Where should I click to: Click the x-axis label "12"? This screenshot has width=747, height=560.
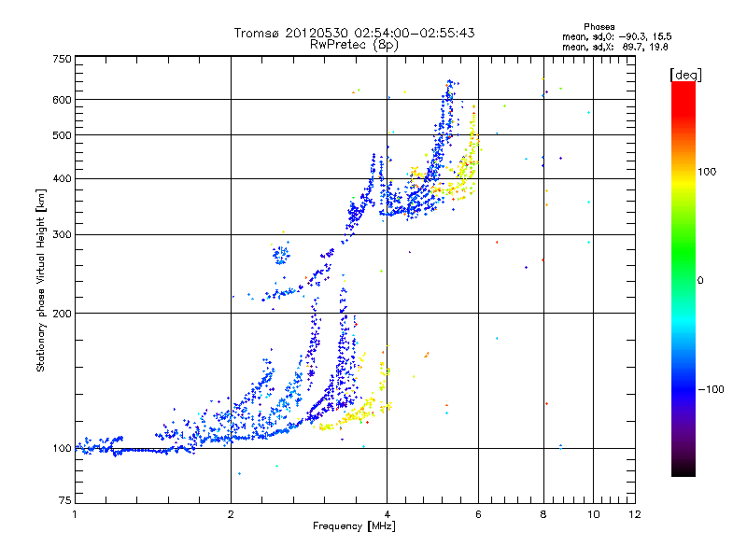[635, 514]
